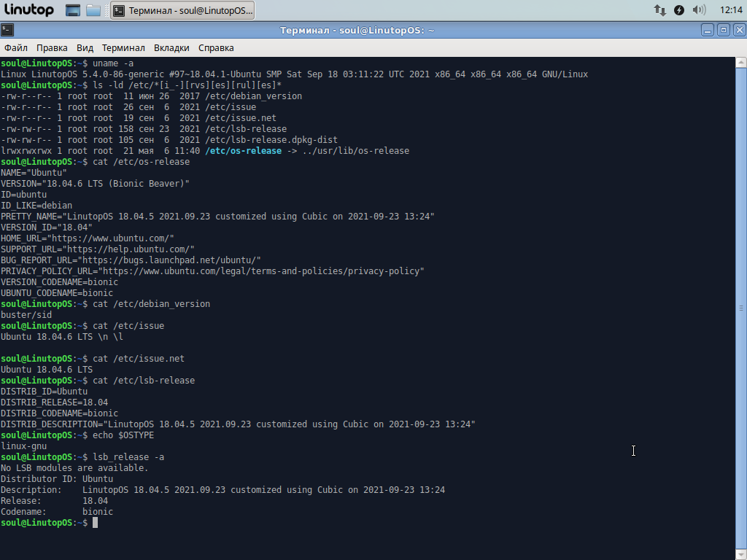The image size is (747, 560).
Task: Click the '5.4.0-86-generic' kernel version text
Action: pos(123,74)
